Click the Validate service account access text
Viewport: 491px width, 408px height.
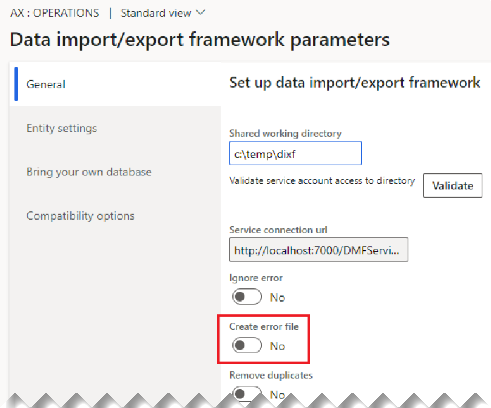click(x=322, y=181)
